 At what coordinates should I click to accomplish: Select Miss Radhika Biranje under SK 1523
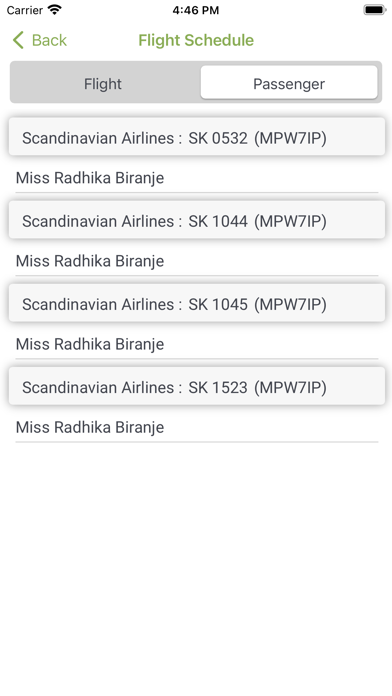click(x=197, y=427)
